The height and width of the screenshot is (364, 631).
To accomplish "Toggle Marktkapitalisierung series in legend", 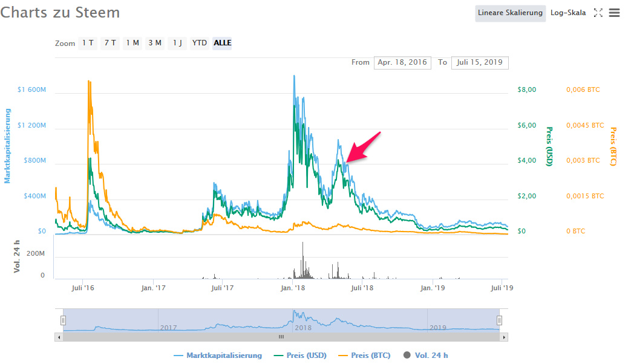I will pyautogui.click(x=218, y=356).
